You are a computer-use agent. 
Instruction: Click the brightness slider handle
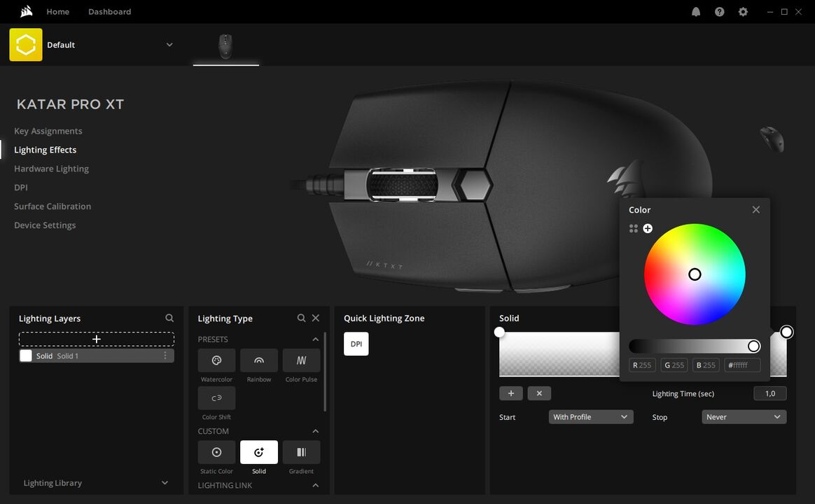753,346
